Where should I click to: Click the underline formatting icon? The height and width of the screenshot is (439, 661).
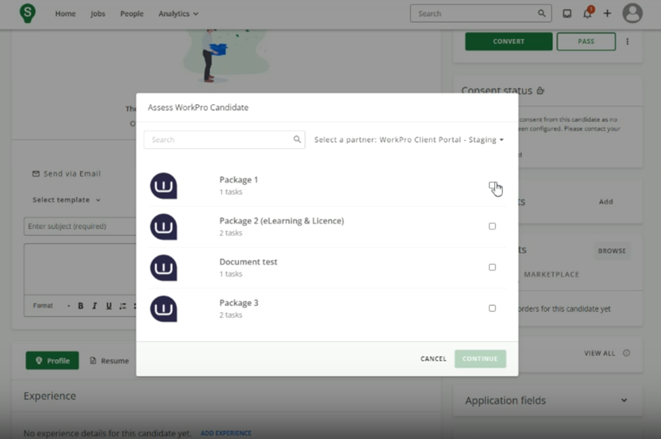coord(109,306)
